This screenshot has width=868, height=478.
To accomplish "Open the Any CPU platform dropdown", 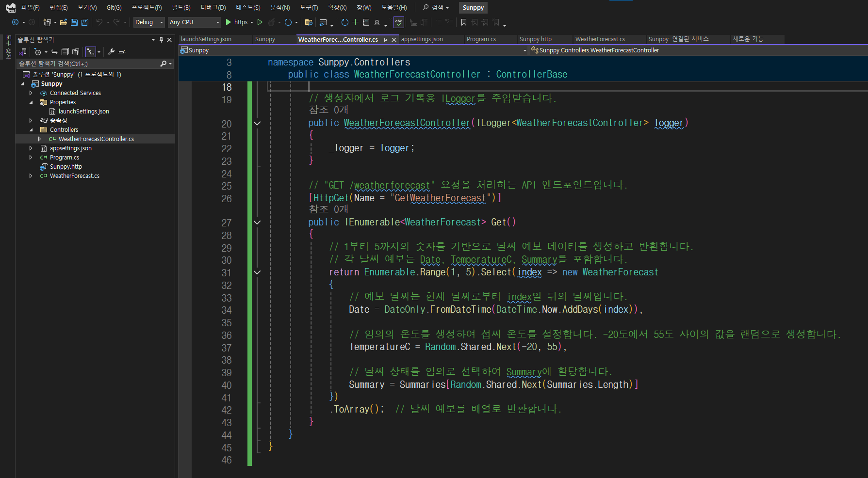I will click(x=195, y=22).
